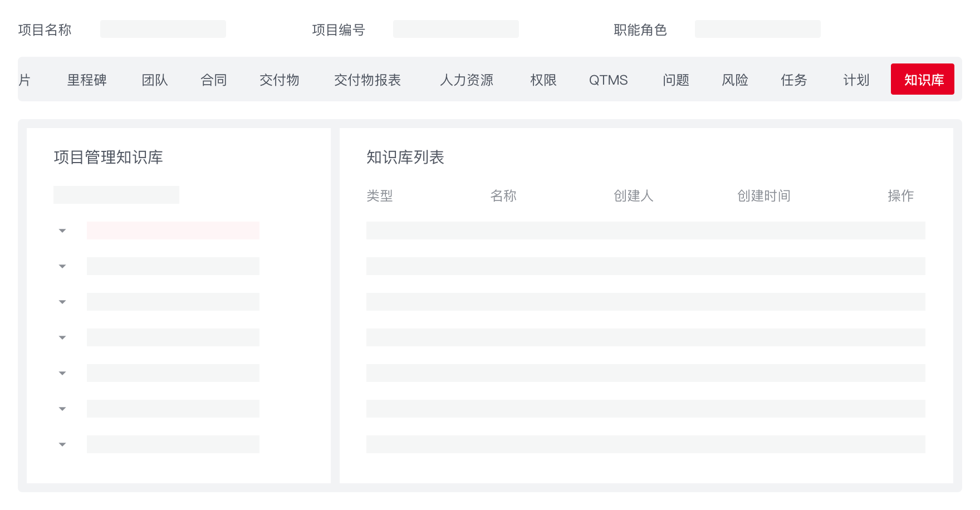Screen dimensions: 980x510
Task: Expand the first tree node arrow
Action: pos(62,231)
